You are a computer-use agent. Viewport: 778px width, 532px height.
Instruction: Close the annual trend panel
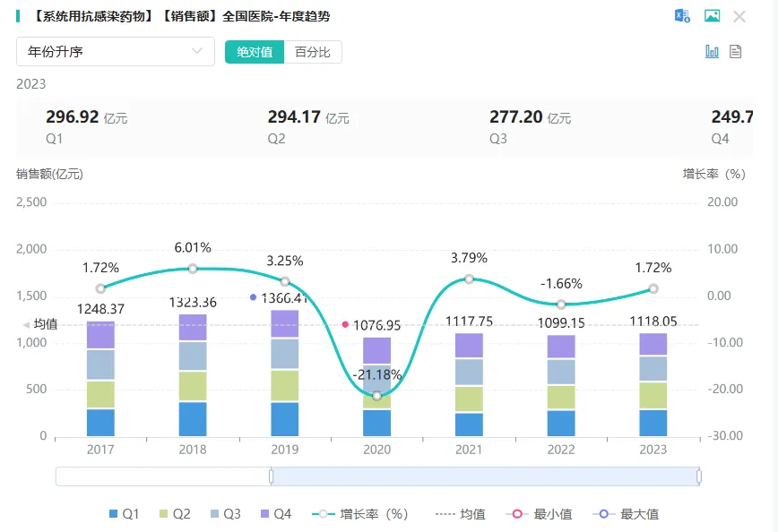[x=739, y=16]
